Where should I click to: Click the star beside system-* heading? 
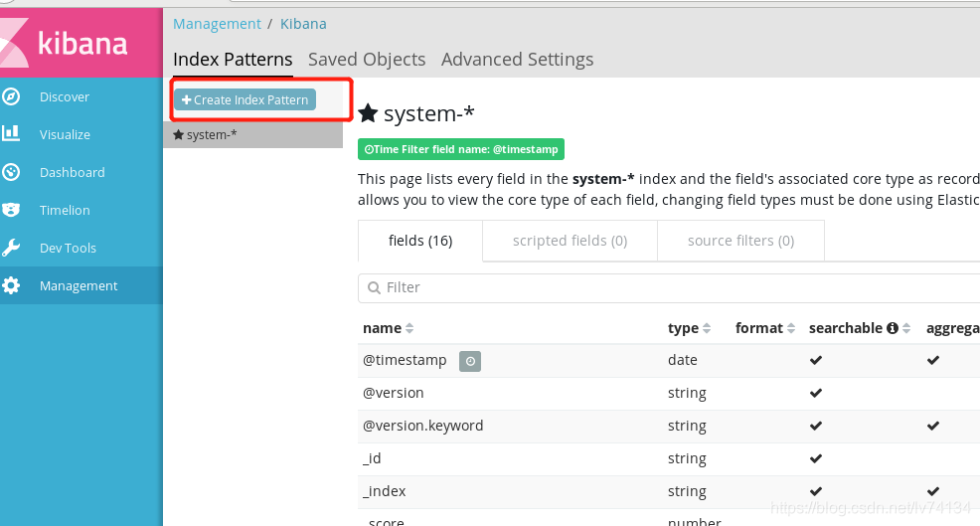368,113
